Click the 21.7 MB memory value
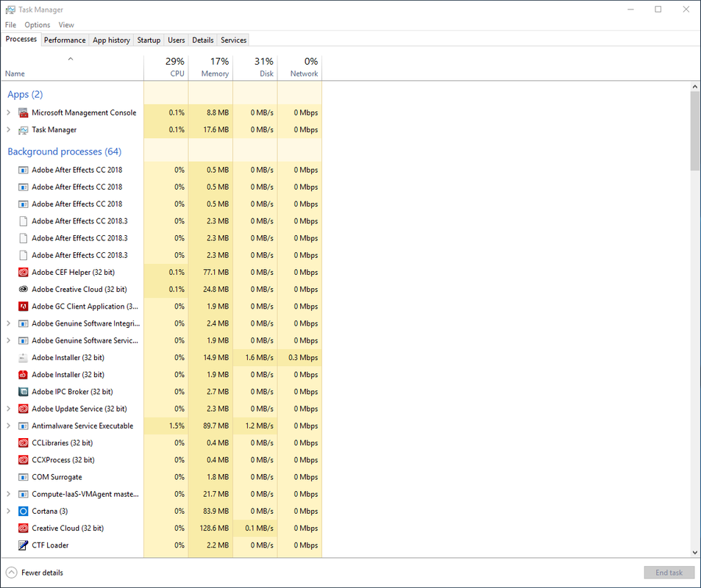This screenshot has height=588, width=701. click(x=216, y=494)
